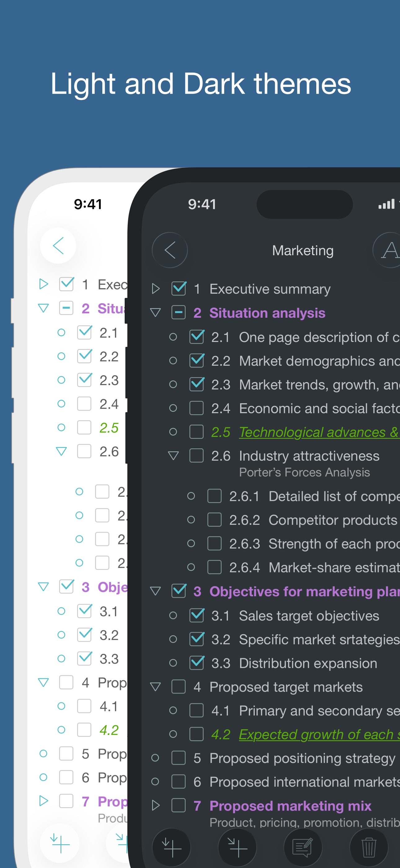This screenshot has width=400, height=868.
Task: Tap bullet beside 4.2 Expected growth row
Action: [173, 734]
